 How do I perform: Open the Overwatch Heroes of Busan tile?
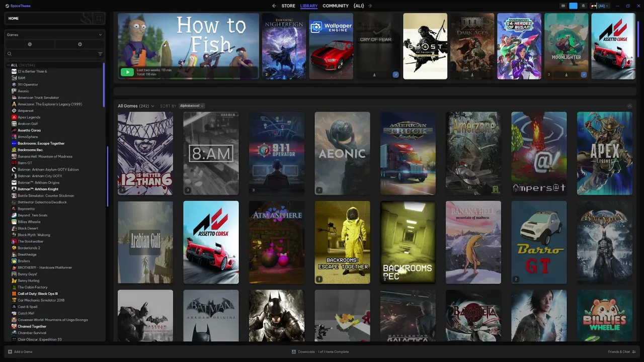click(519, 46)
